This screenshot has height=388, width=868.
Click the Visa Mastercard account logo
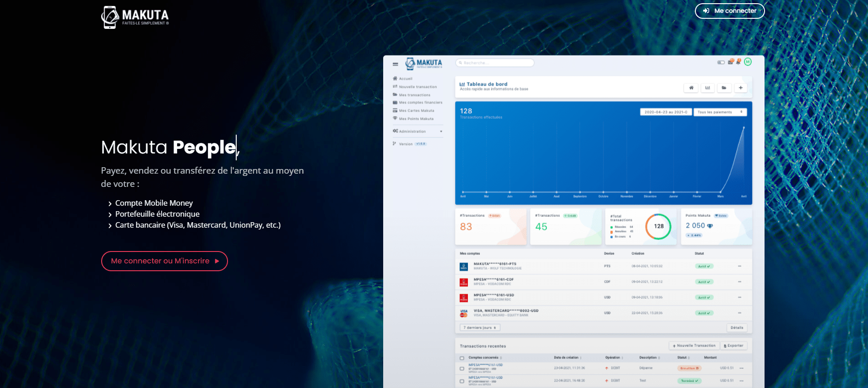pos(464,313)
